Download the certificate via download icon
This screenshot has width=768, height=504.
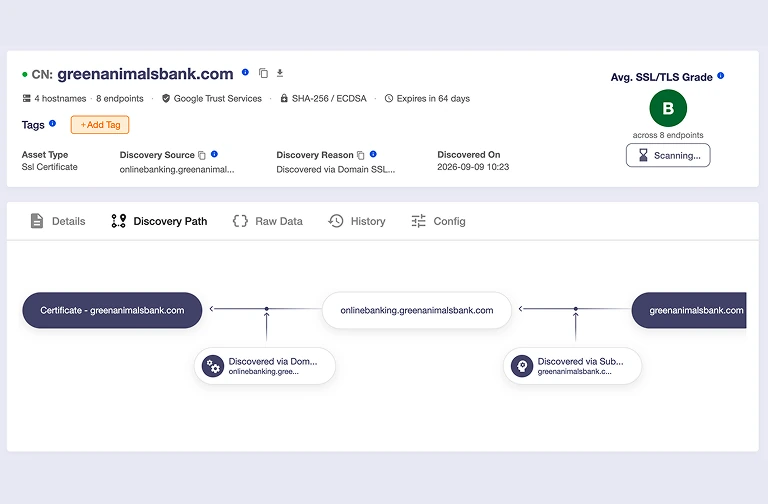click(280, 73)
